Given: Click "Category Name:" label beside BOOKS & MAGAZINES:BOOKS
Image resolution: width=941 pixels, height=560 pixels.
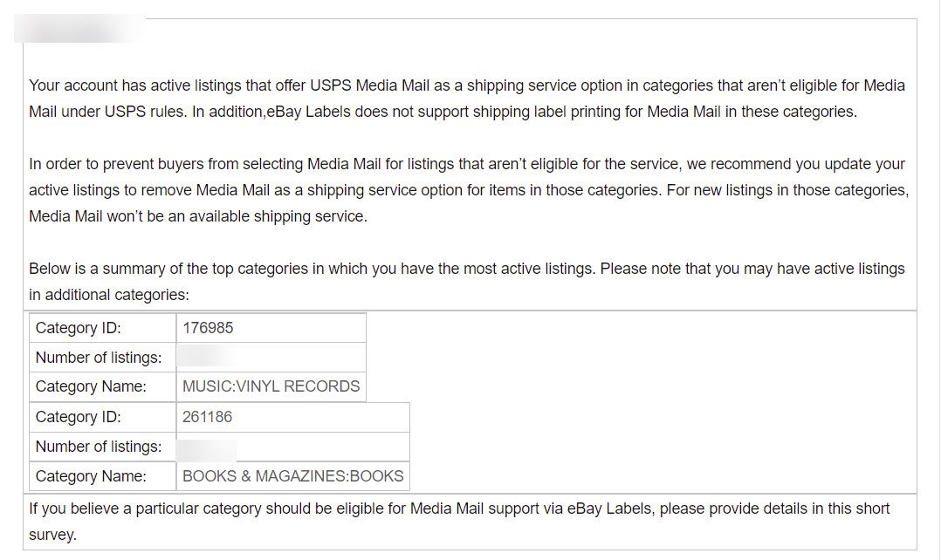Looking at the screenshot, I should (x=91, y=476).
